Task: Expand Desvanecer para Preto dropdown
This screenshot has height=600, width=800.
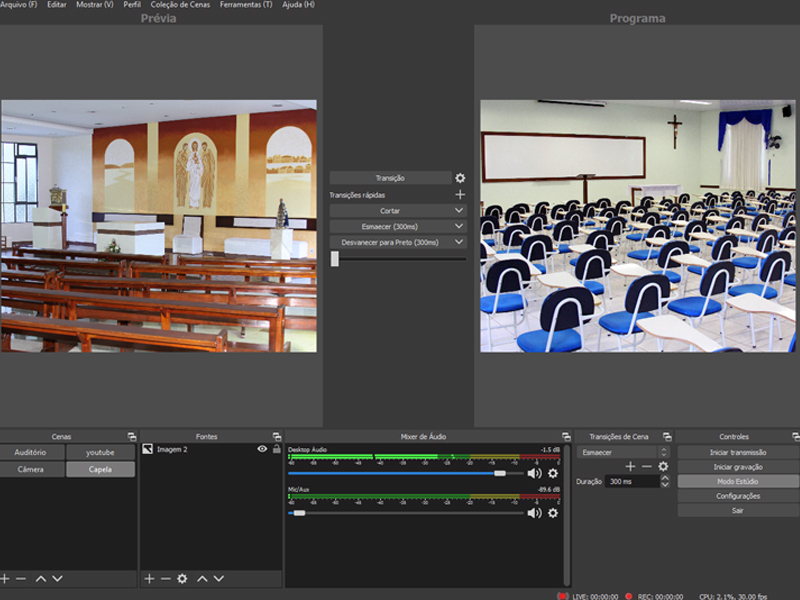Action: pos(458,242)
